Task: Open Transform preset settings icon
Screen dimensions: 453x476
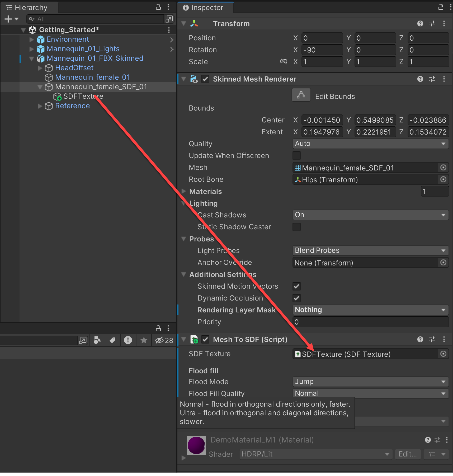Action: click(x=432, y=24)
